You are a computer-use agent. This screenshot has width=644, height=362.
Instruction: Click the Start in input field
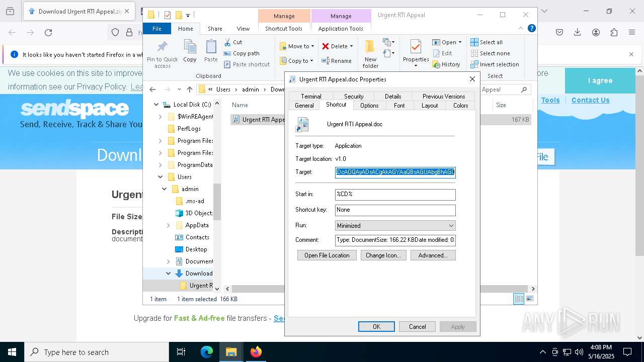pos(395,194)
